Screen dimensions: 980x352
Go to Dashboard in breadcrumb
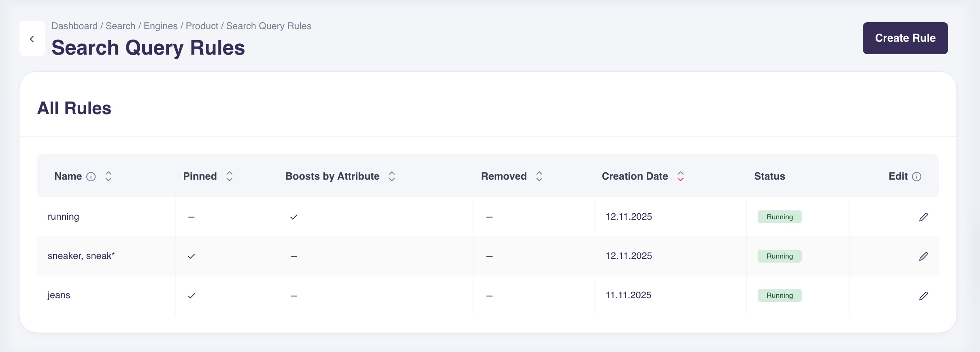click(75, 26)
